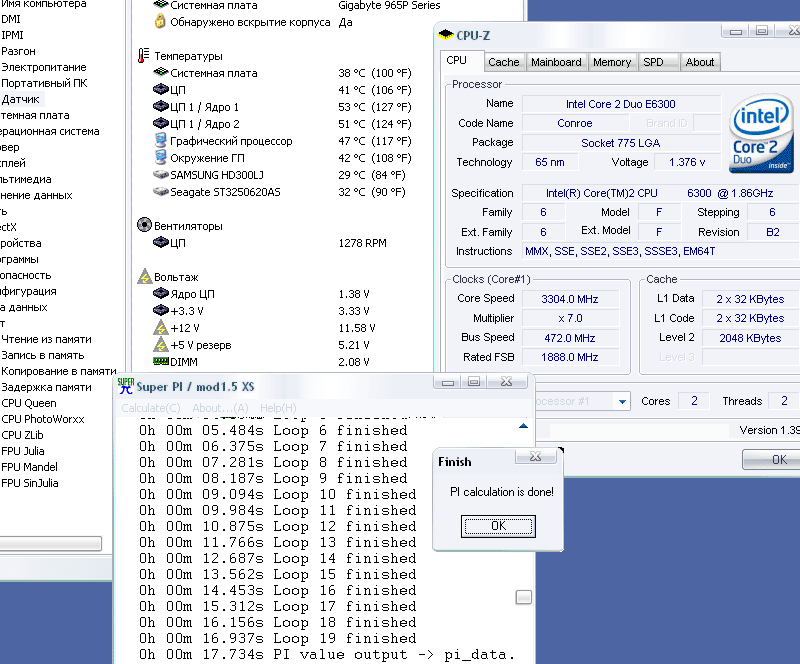Click the SAMSUNG HD300LJ drive icon
800x664 pixels.
(x=161, y=175)
